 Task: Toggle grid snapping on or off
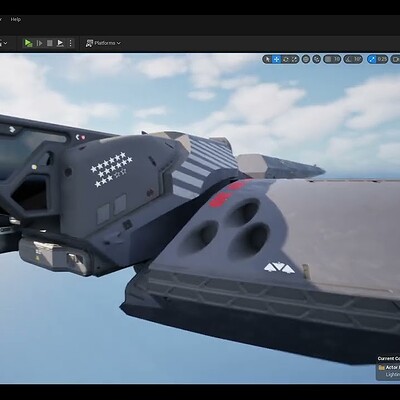[328, 59]
